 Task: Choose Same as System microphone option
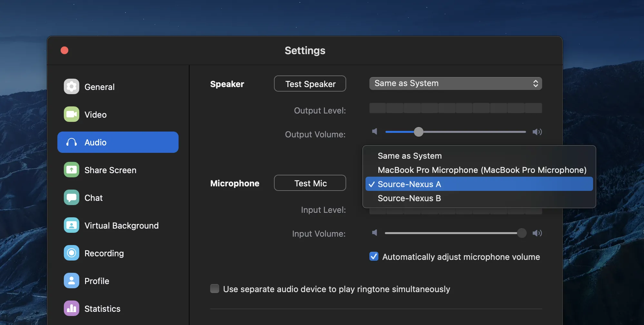tap(479, 156)
